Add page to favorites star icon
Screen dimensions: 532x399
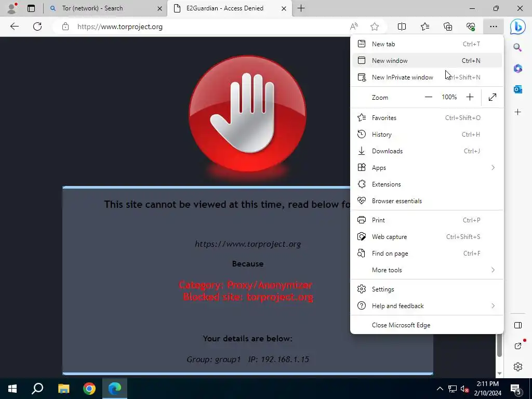[x=375, y=26]
